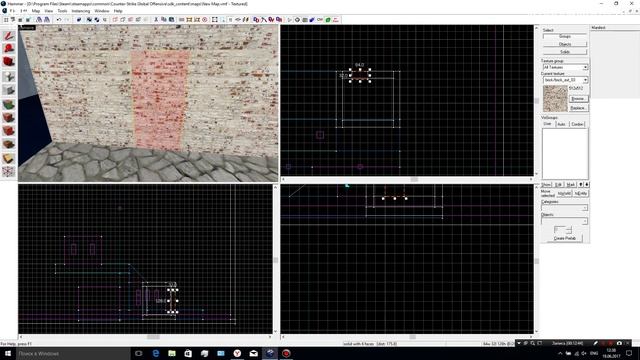Viewport: 640px width, 360px height.
Task: Open the File menu
Action: click(13, 11)
